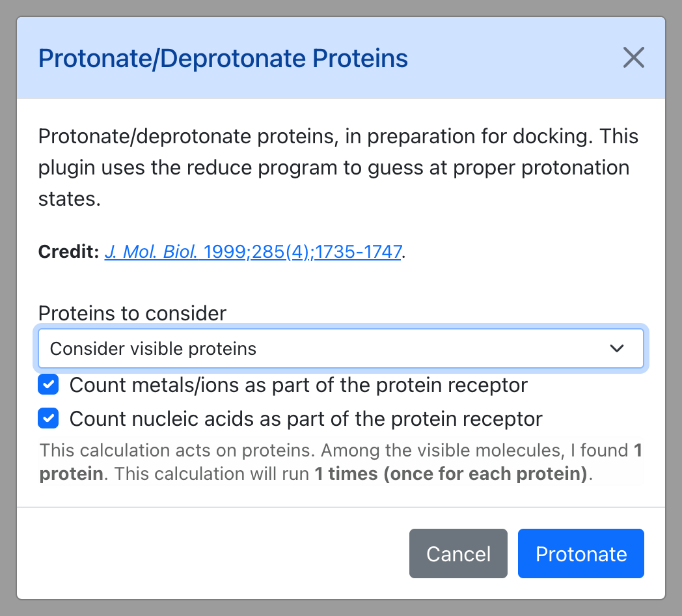Click the Cancel button
This screenshot has height=616, width=682.
458,553
